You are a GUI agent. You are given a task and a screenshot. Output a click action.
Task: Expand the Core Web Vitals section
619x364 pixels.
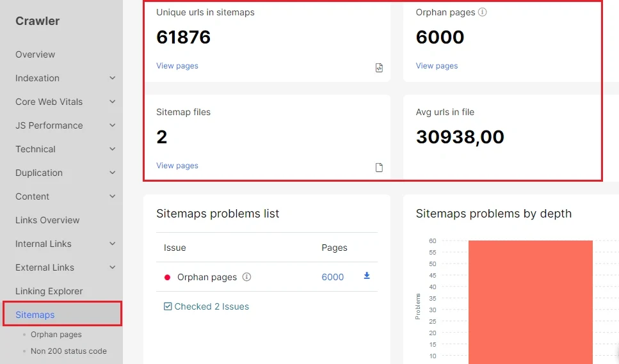pos(113,102)
